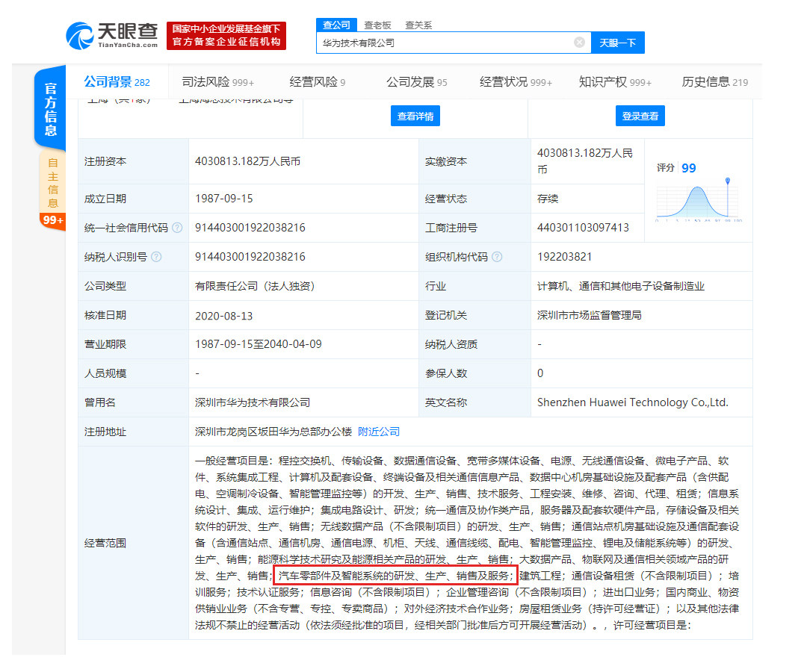This screenshot has height=672, width=807.
Task: Click the red 官方备案企业征信机构 banner
Action: pyautogui.click(x=226, y=36)
